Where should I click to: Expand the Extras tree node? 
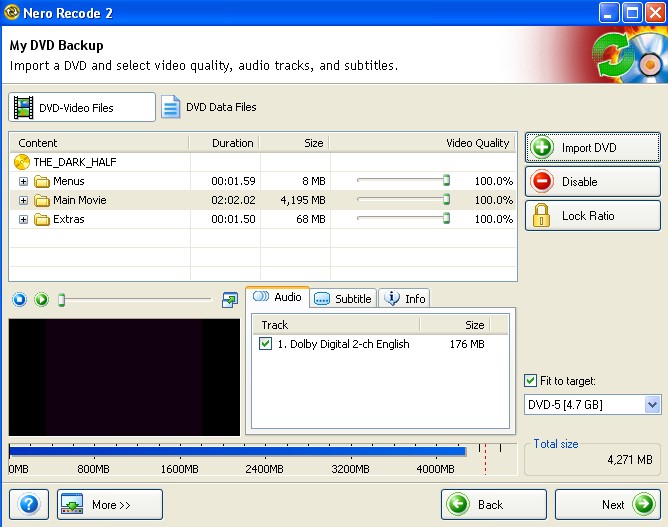coord(23,219)
